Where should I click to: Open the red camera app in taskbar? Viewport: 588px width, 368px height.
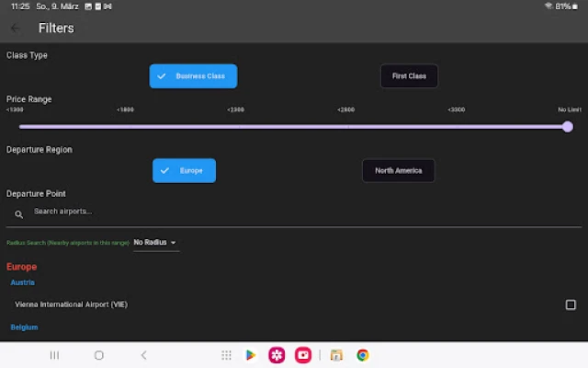(303, 355)
